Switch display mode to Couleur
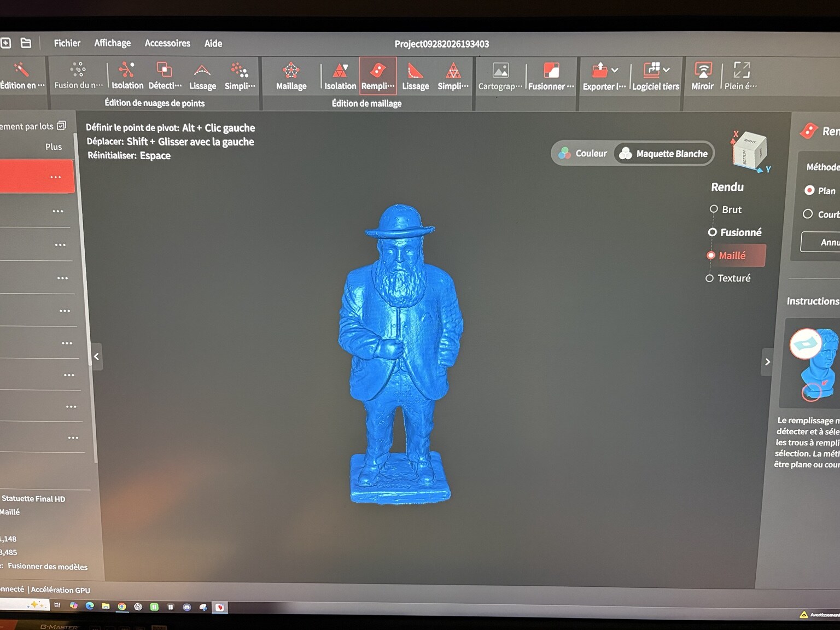The width and height of the screenshot is (840, 630). (x=583, y=154)
